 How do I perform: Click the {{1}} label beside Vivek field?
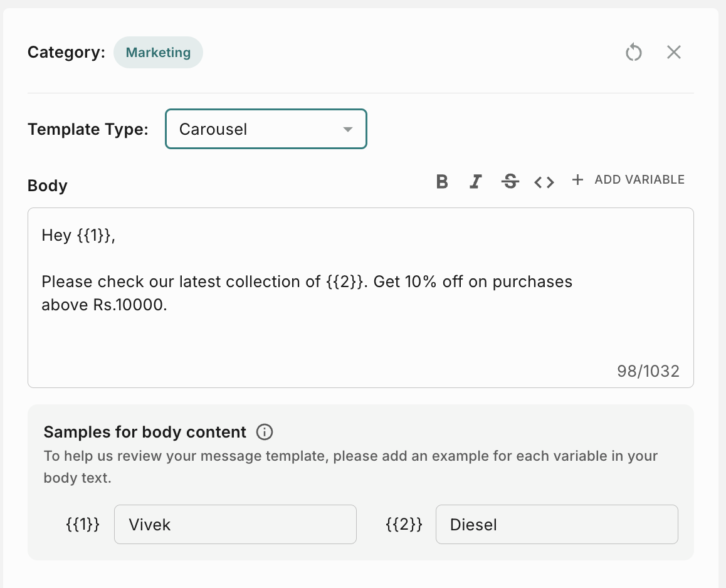(83, 524)
